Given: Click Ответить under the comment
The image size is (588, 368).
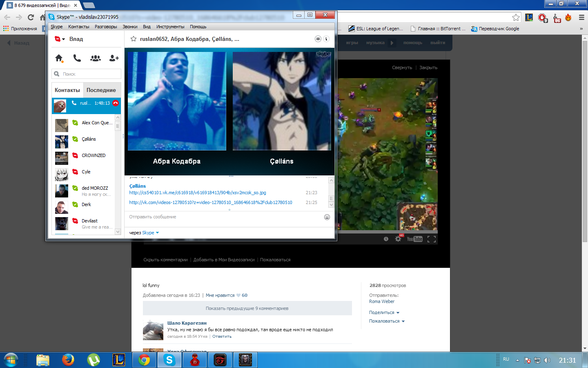Looking at the screenshot, I should coord(222,337).
